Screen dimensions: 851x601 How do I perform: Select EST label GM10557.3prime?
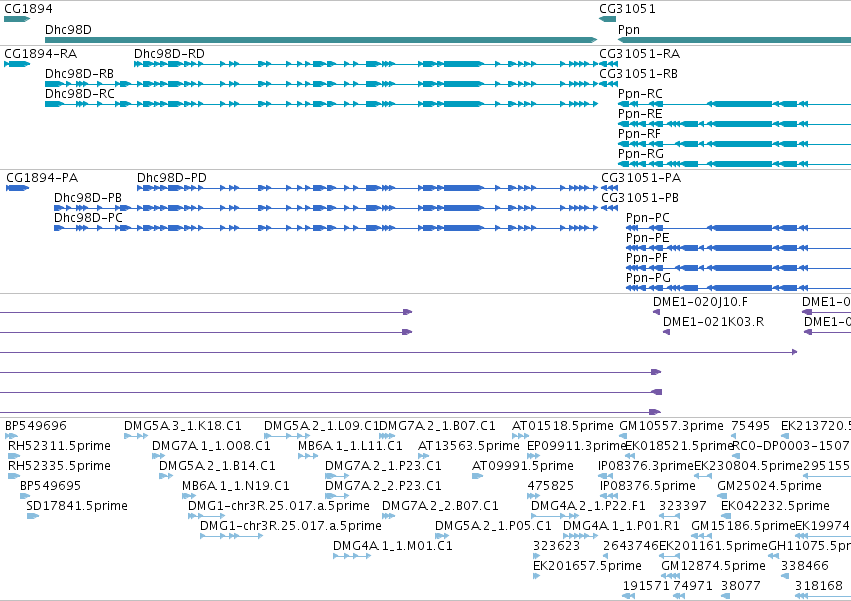pos(671,426)
